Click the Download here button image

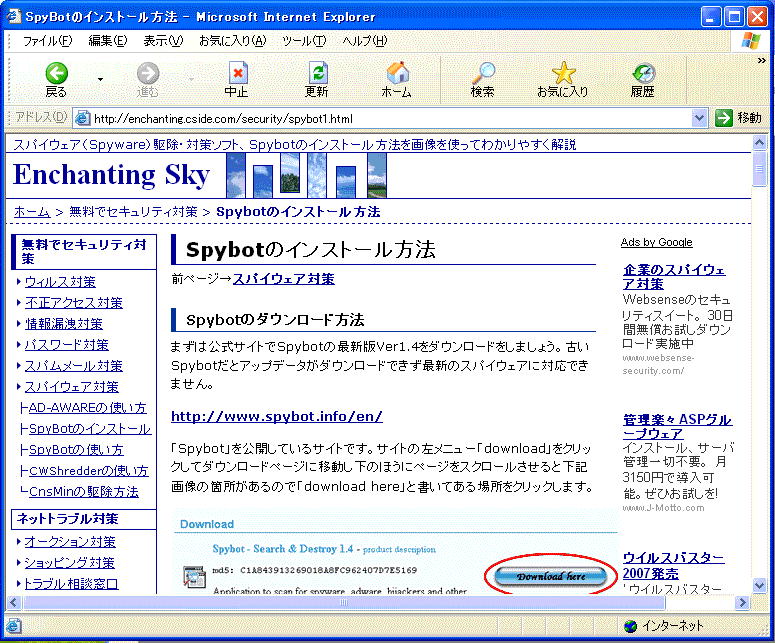point(551,576)
